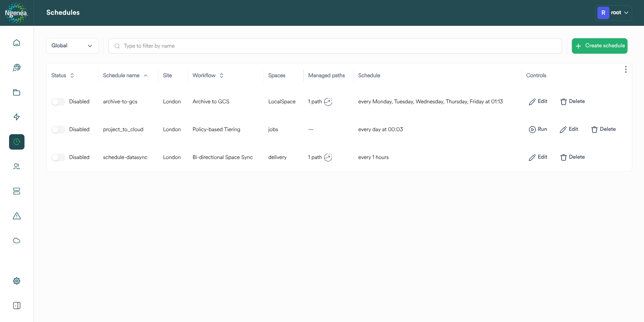Open the Spaces folder section in sidebar
Screen dimensions: 644x322
[x=16, y=92]
